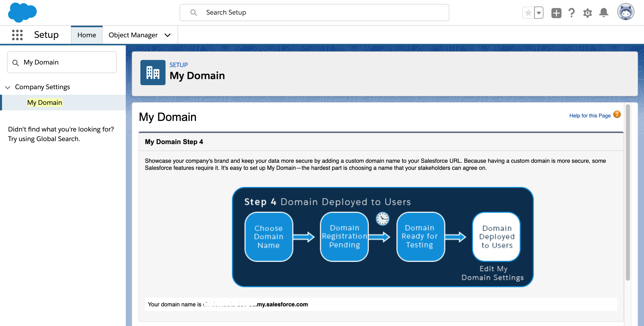This screenshot has height=326, width=644.
Task: Click the favorites star icon
Action: click(x=528, y=13)
